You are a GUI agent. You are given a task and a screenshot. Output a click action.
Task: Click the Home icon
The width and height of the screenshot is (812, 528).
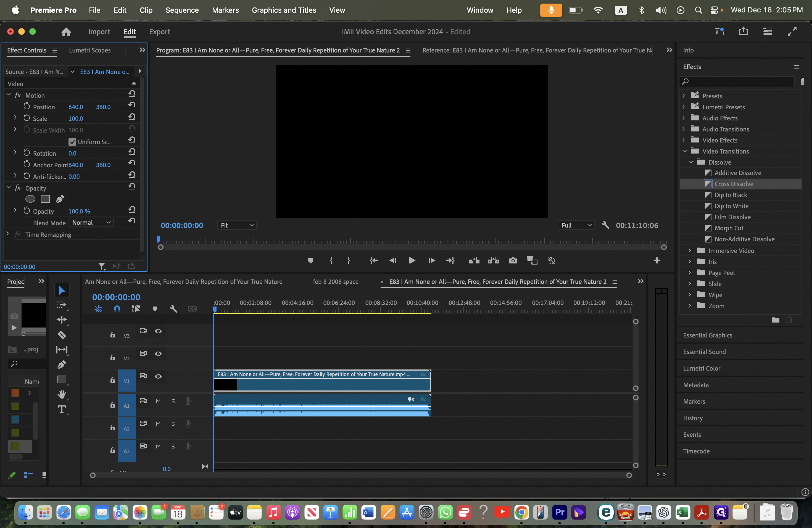point(66,32)
